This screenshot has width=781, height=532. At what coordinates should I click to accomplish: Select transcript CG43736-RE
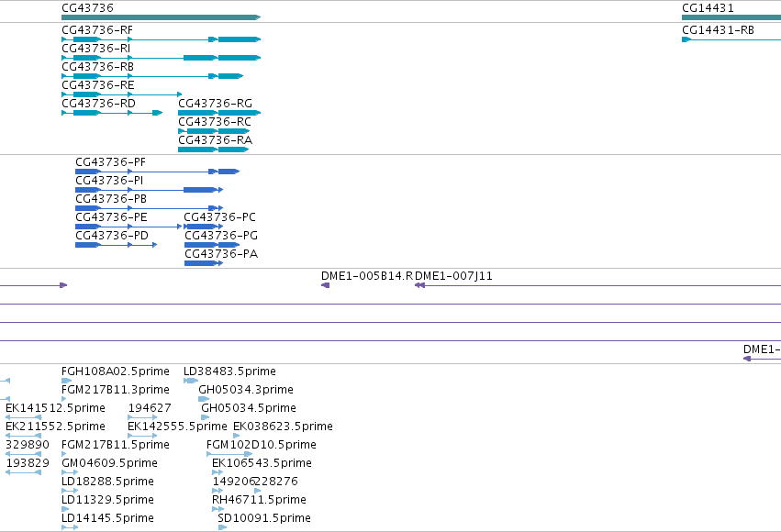(x=121, y=94)
